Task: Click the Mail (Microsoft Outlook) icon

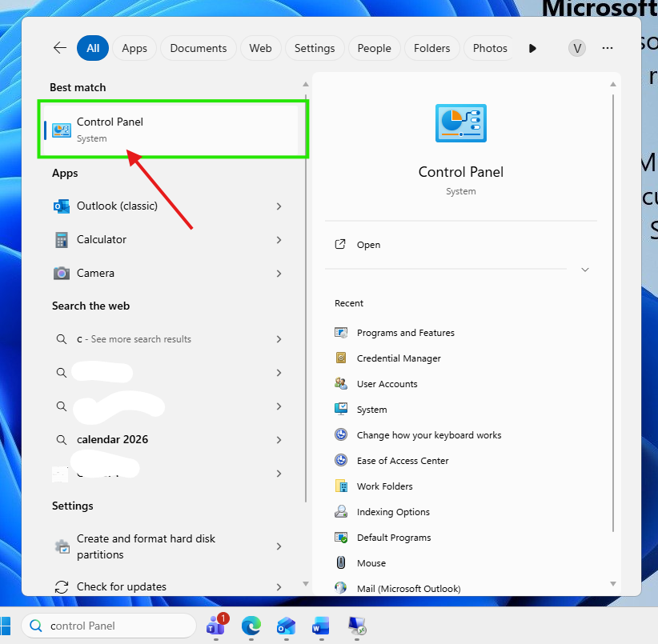Action: tap(341, 588)
